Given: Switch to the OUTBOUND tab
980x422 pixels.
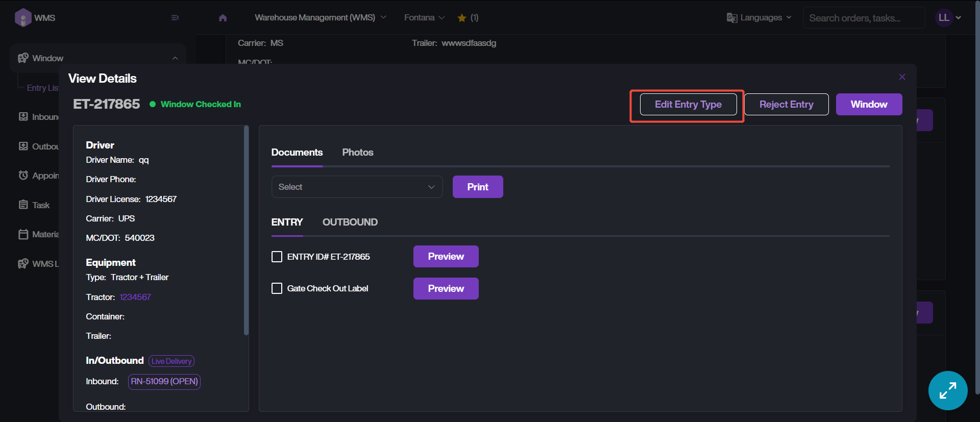Looking at the screenshot, I should click(350, 222).
